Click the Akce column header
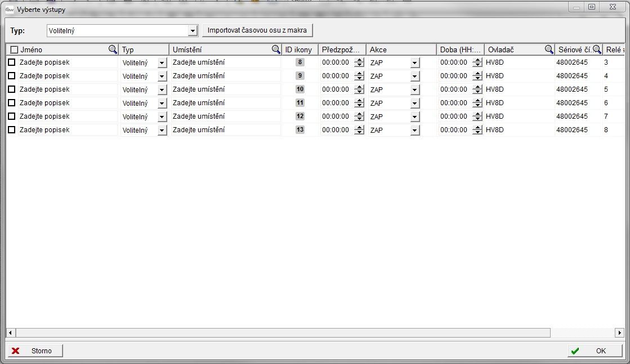 click(400, 50)
